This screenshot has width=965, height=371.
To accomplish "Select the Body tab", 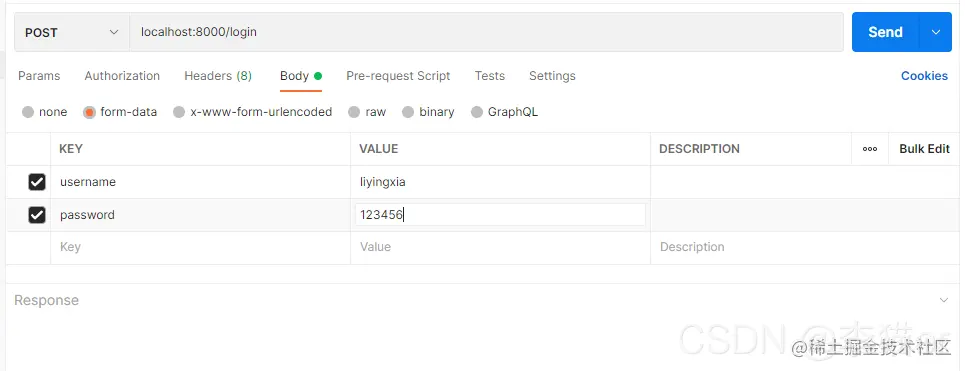I will pyautogui.click(x=301, y=76).
